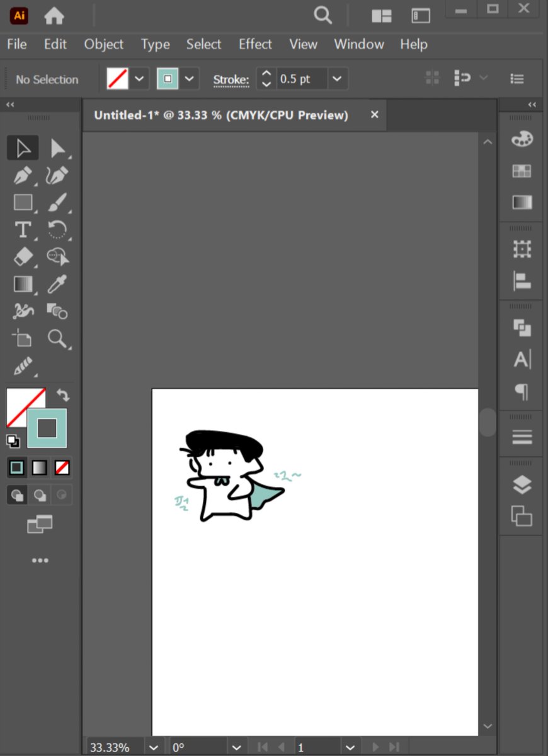Set paint mode to None
The image size is (548, 756).
coord(62,467)
